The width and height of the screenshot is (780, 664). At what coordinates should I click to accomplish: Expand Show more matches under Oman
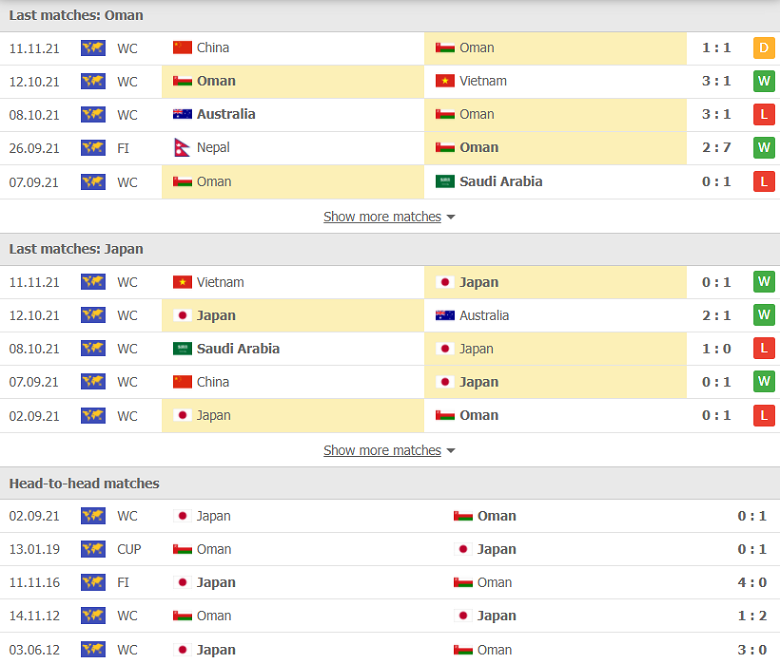point(382,217)
